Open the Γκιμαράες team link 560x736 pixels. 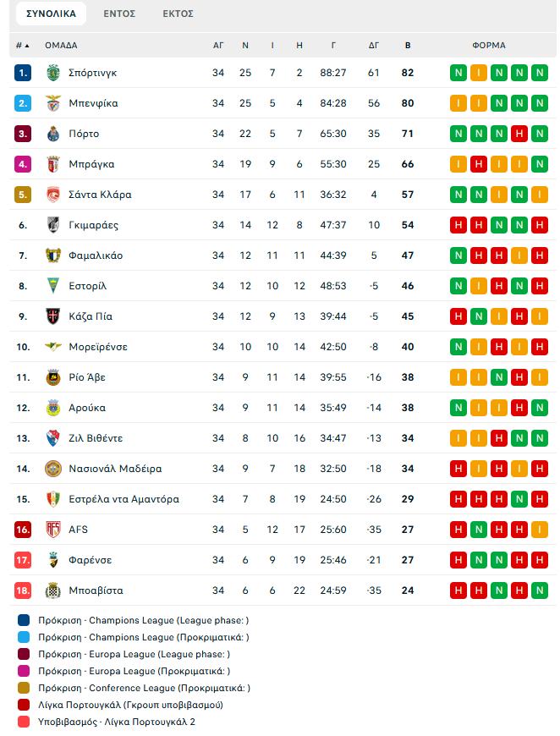[x=93, y=225]
